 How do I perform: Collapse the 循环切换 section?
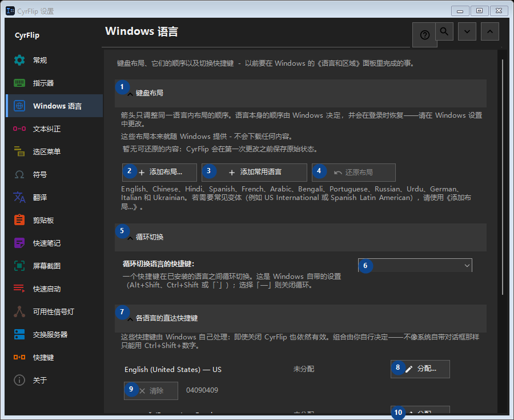pyautogui.click(x=300, y=237)
